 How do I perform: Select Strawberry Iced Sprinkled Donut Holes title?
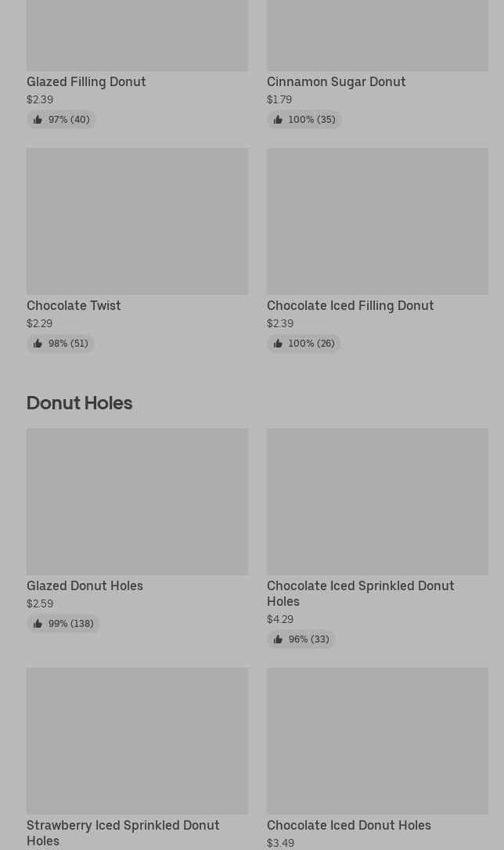coord(123,832)
